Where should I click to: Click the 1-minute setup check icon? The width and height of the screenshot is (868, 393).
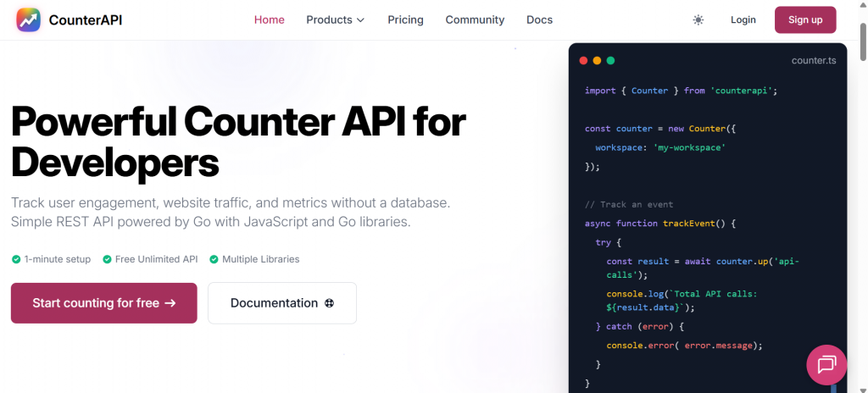(x=16, y=259)
